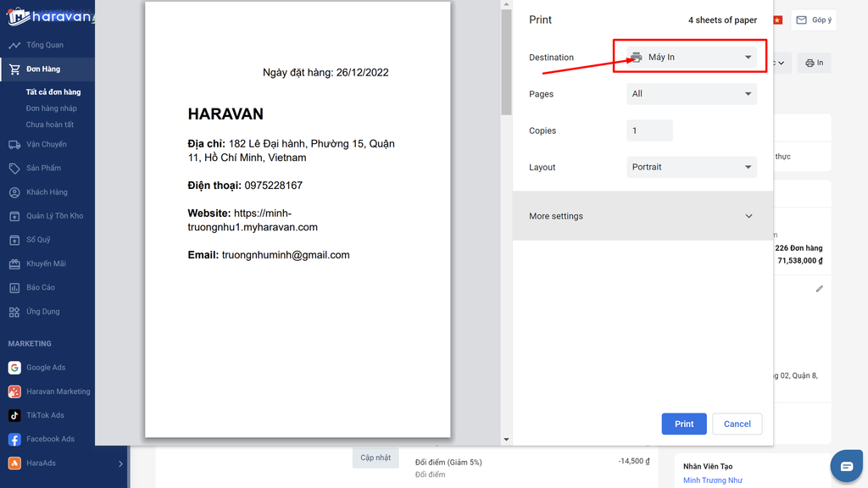Click the Sổ Quỹ icon

click(14, 240)
